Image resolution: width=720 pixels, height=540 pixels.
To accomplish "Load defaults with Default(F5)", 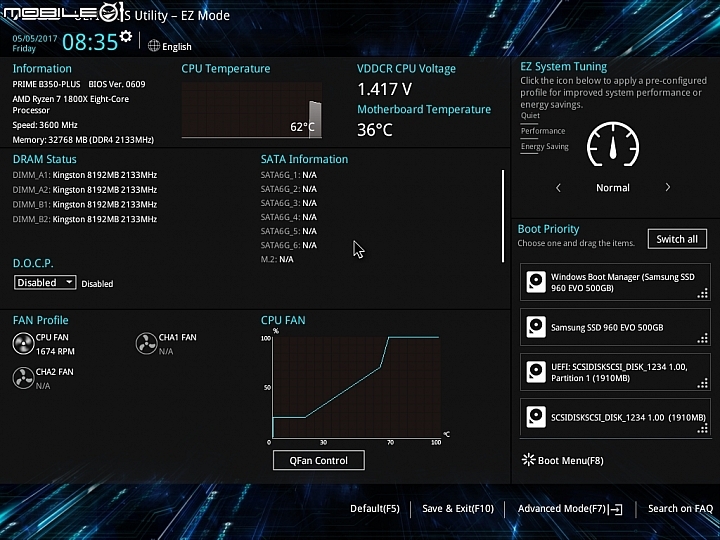I will (375, 508).
